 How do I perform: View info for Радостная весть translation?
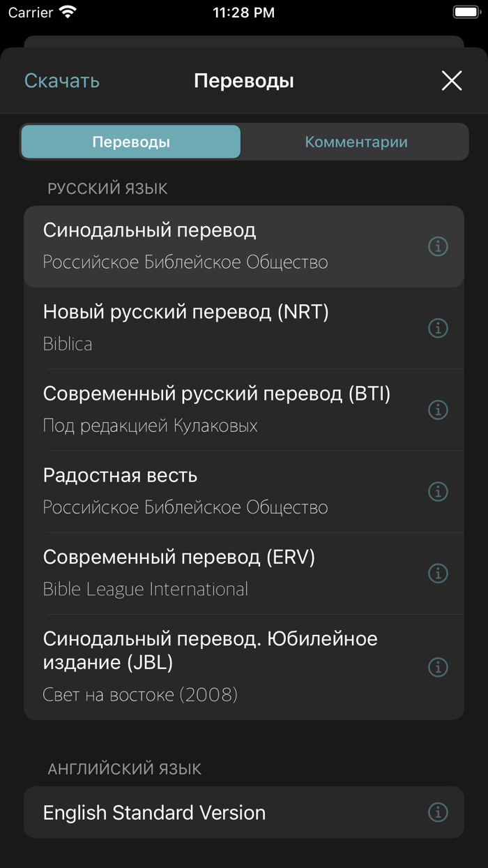pos(438,491)
